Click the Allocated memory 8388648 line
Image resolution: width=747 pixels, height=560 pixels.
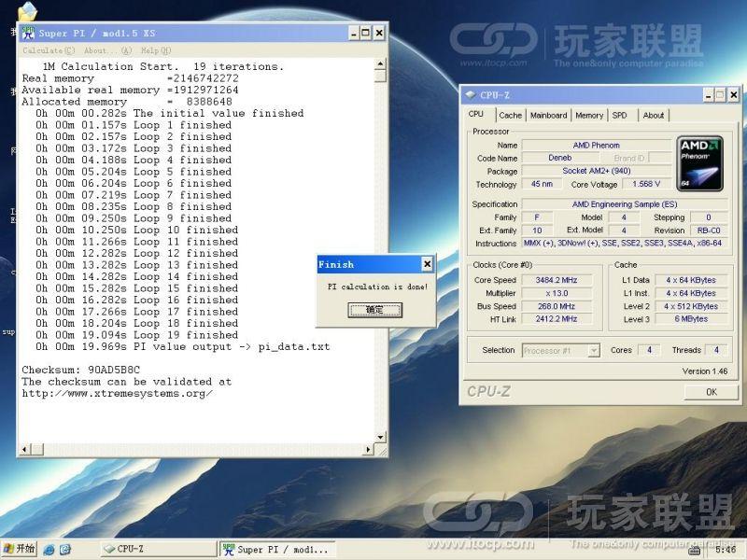point(127,102)
